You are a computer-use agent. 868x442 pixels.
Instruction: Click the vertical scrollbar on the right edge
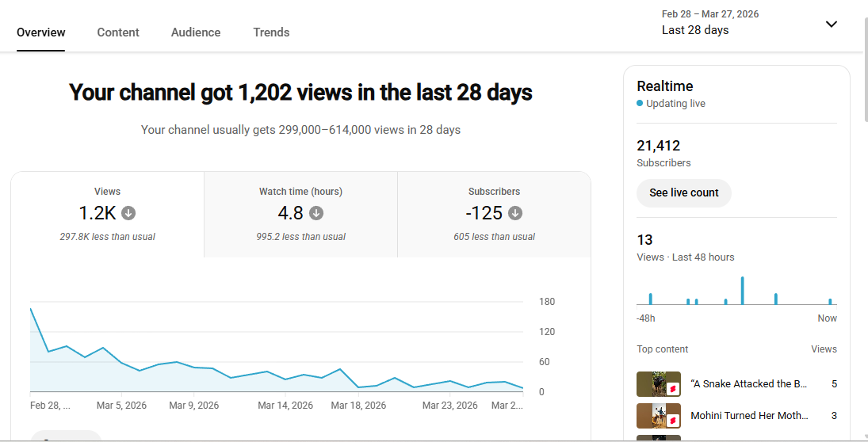coord(863,71)
